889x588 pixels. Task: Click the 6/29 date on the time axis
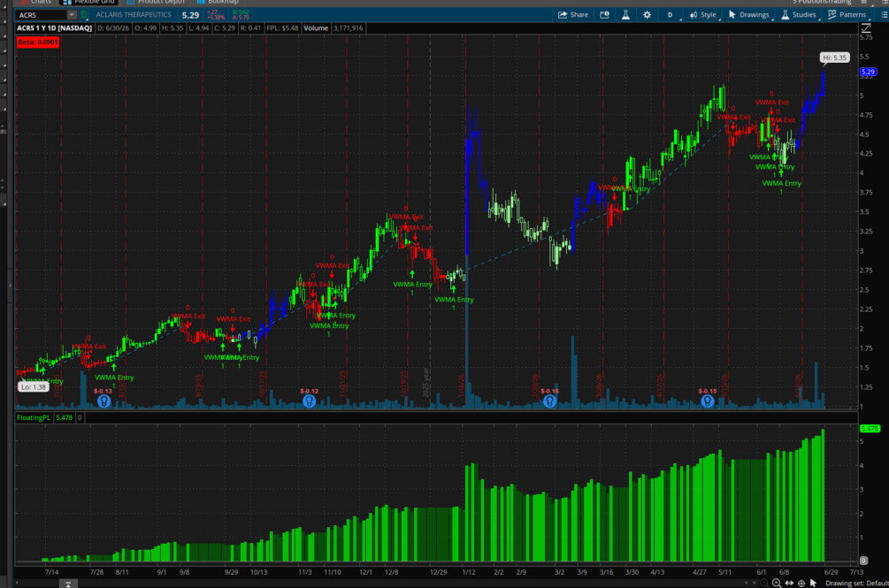[x=832, y=572]
